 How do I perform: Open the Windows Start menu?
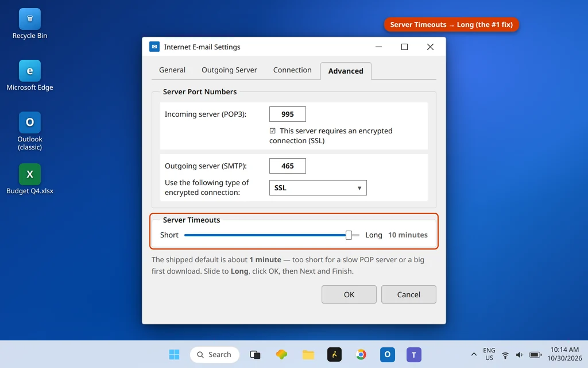click(174, 354)
